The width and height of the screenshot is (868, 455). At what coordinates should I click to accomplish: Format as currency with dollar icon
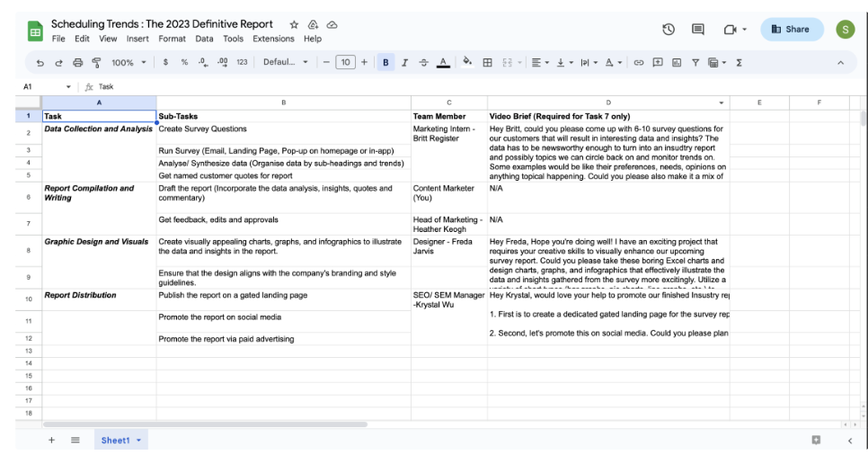click(x=165, y=63)
